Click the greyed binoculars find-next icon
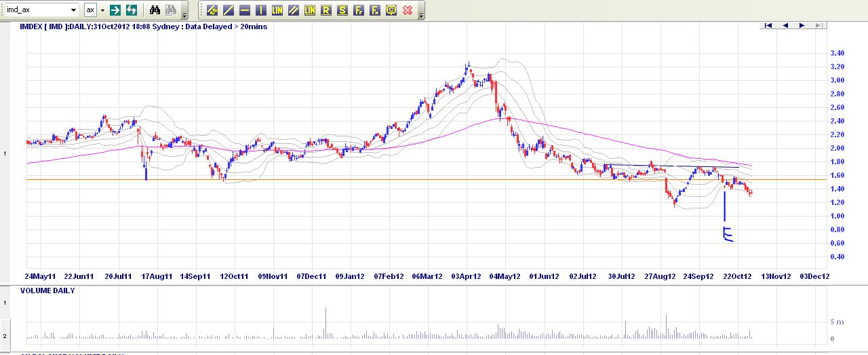The width and height of the screenshot is (868, 355). 171,10
